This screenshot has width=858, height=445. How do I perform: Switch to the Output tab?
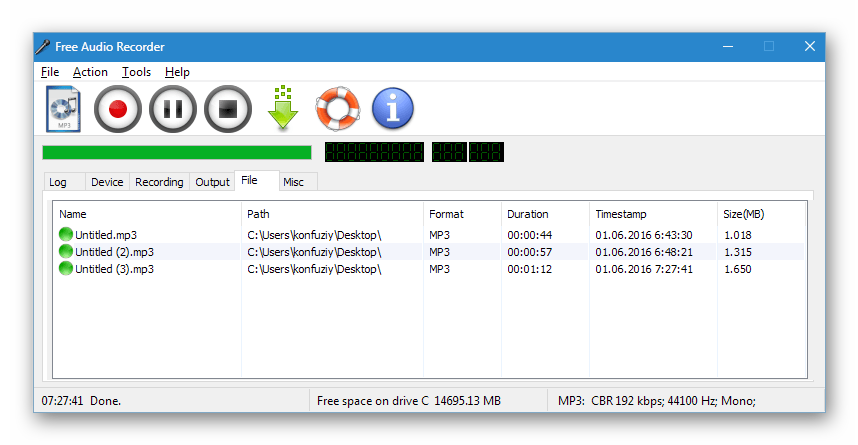point(212,182)
